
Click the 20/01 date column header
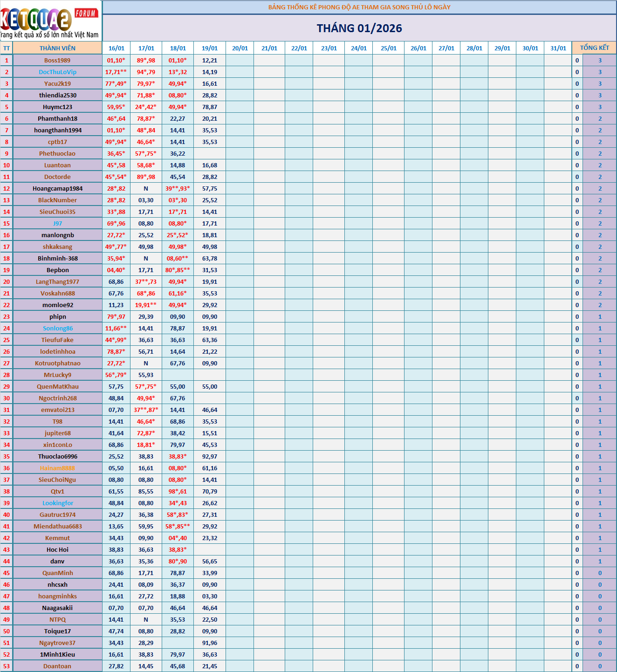(x=240, y=48)
